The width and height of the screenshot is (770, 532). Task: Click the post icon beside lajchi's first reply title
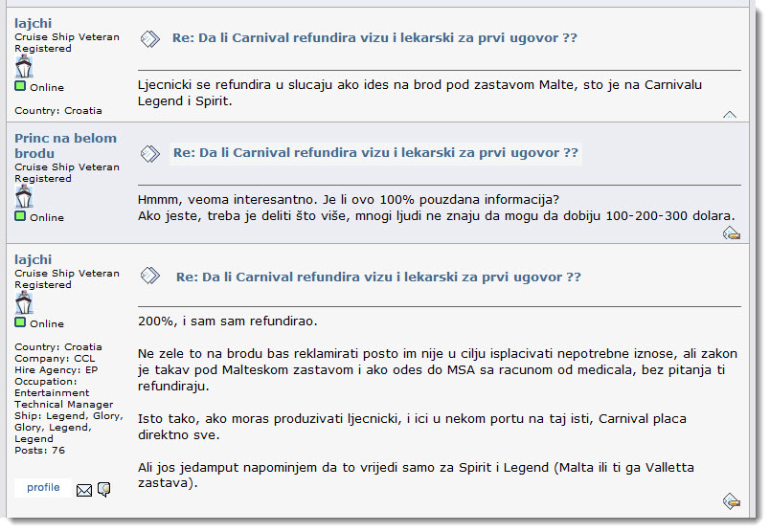click(x=149, y=39)
